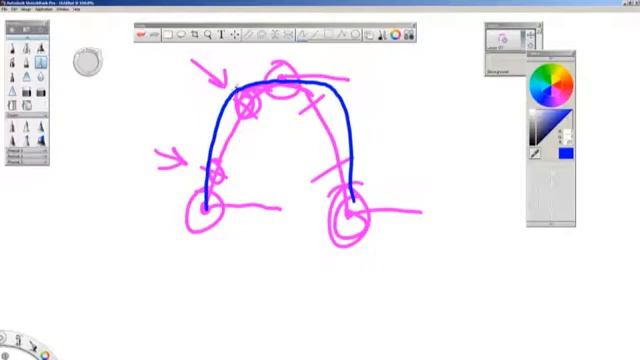Open the Brush palette from toolbar
The height and width of the screenshot is (360, 640).
click(x=382, y=35)
